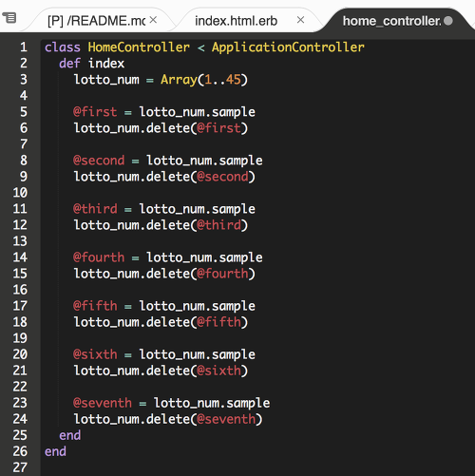Click line number 27 in gutter
Image resolution: width=475 pixels, height=476 pixels.
(20, 467)
